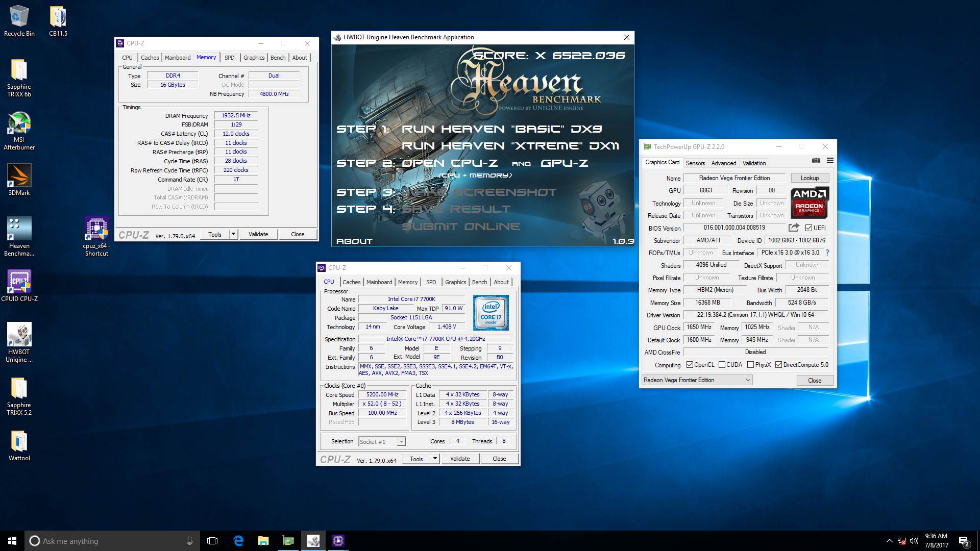980x551 pixels.
Task: Click Tools button in CPU-Z memory window
Action: coord(215,234)
